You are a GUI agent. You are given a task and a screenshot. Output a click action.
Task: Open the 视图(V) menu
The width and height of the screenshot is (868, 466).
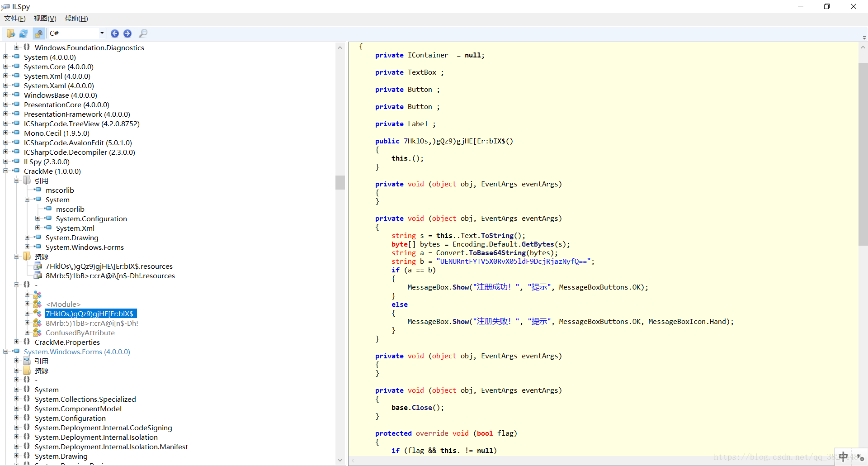point(45,19)
